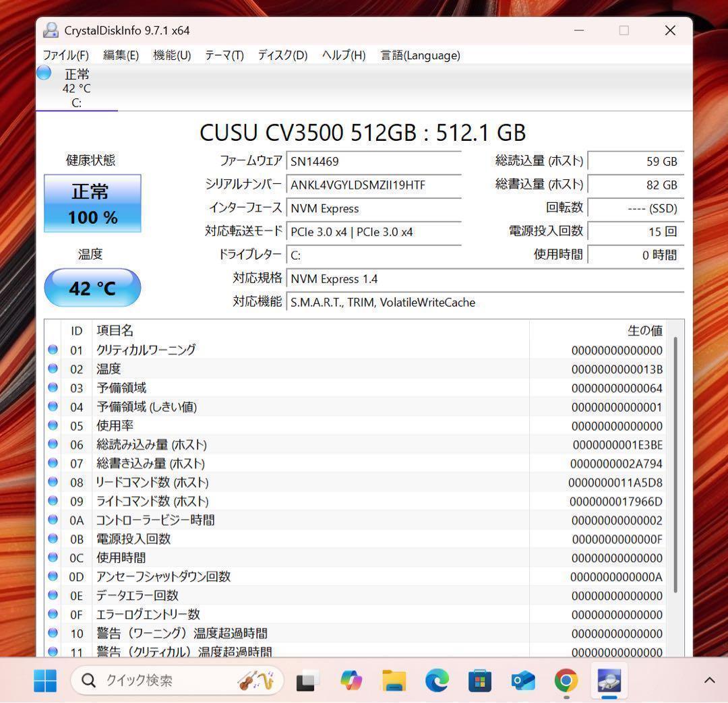Open the ディスク(D) menu
Screen dimensions: 728x703
(282, 55)
